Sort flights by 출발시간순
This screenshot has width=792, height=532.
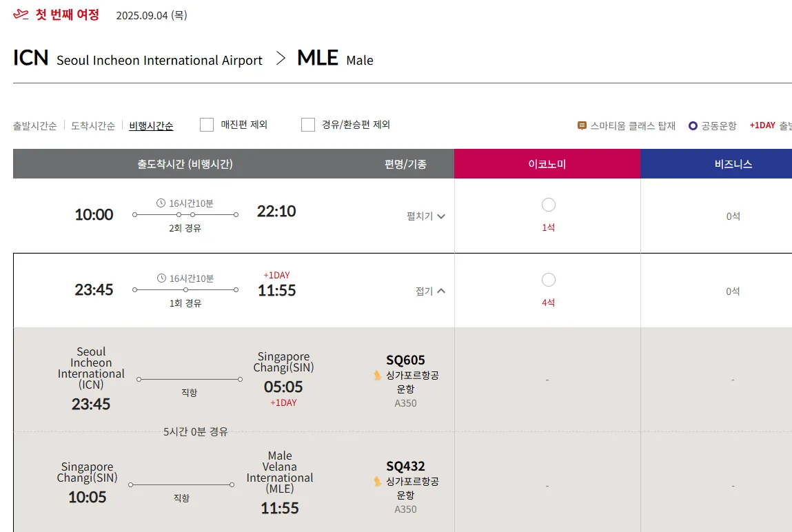[34, 126]
